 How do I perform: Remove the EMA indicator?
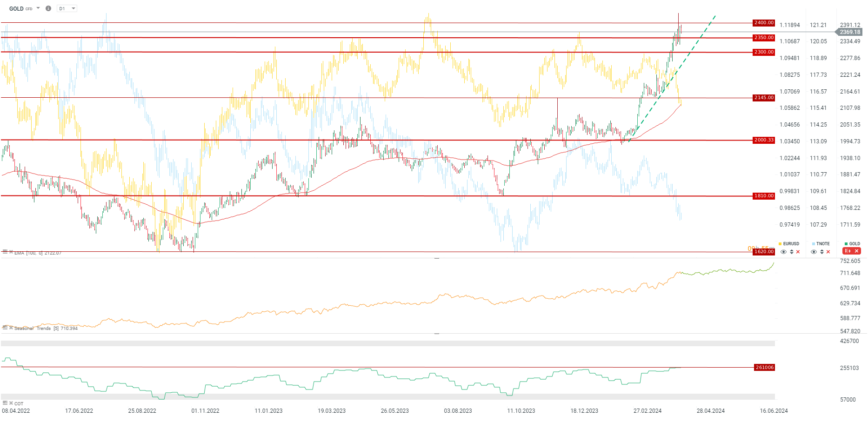point(11,252)
